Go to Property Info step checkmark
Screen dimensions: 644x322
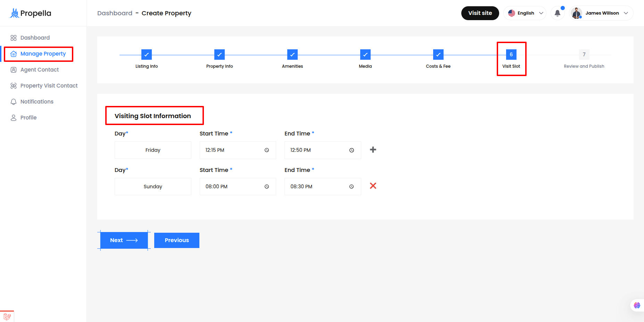click(220, 55)
